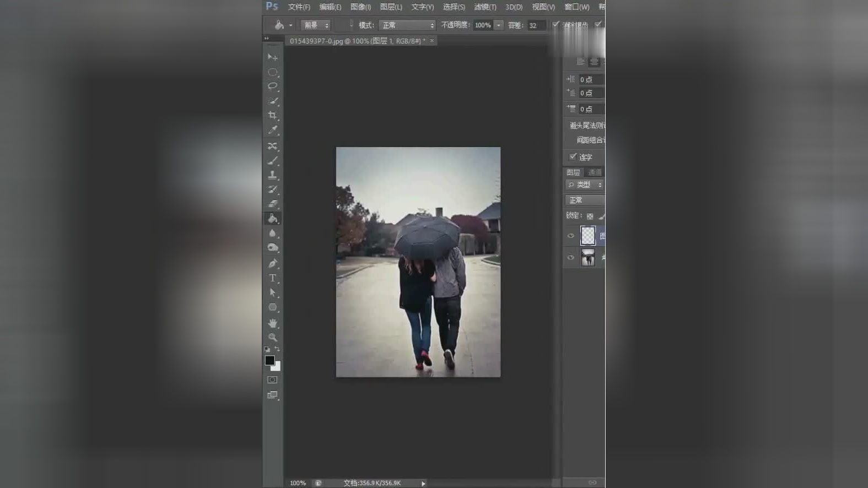Change the screen mode
Image resolution: width=868 pixels, height=488 pixels.
point(272,395)
